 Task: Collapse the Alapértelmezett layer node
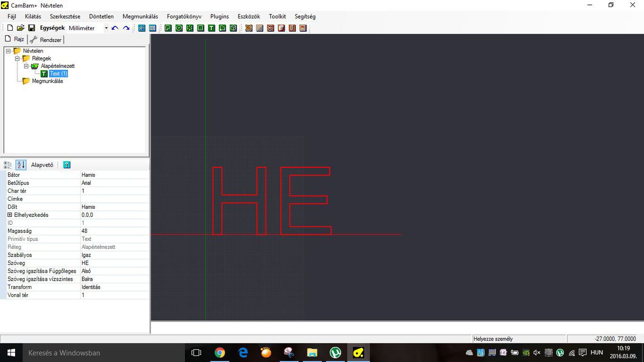point(27,66)
